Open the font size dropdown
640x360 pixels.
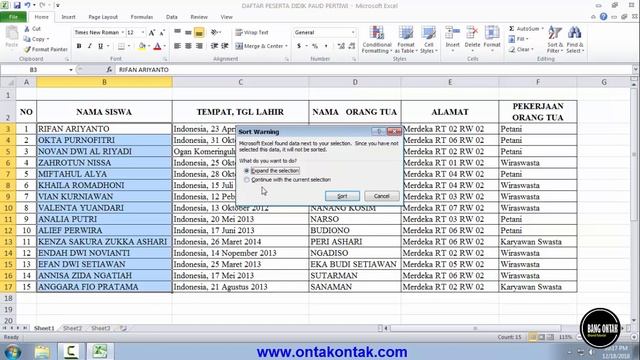click(142, 32)
